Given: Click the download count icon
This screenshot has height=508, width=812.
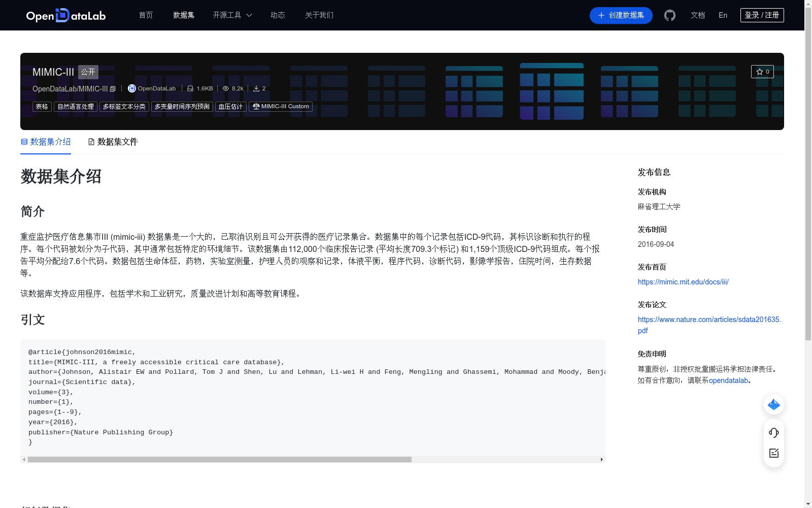Looking at the screenshot, I should point(256,88).
